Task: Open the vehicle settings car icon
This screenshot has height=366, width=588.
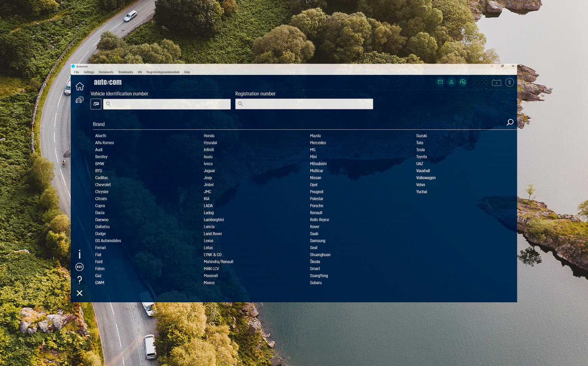Action: pyautogui.click(x=80, y=100)
